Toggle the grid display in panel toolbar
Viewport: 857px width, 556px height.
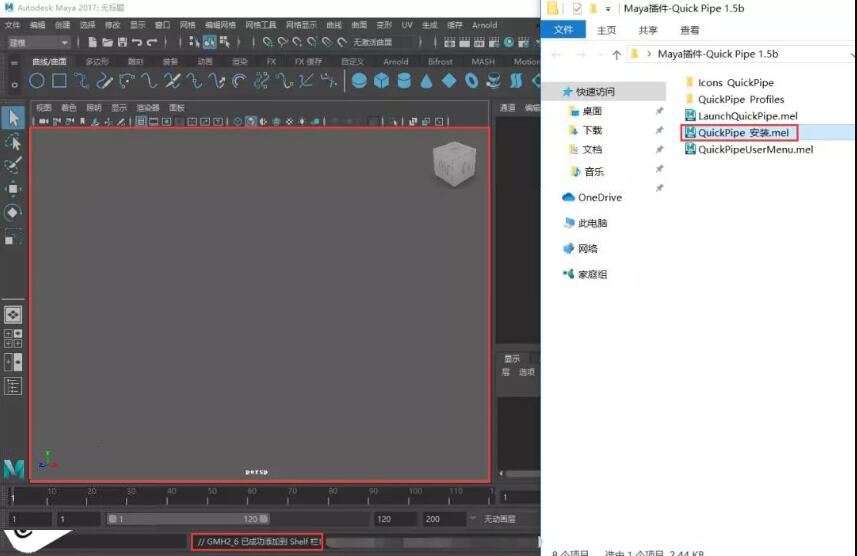pos(141,121)
